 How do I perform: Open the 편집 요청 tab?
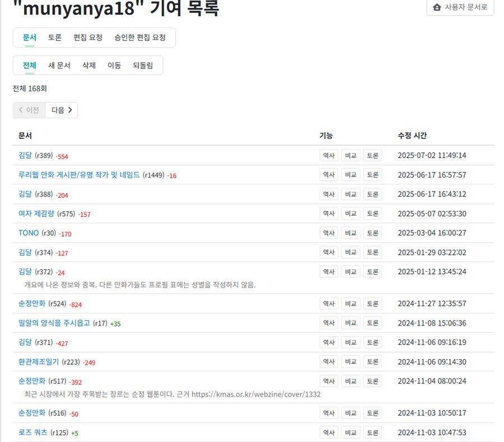[88, 38]
